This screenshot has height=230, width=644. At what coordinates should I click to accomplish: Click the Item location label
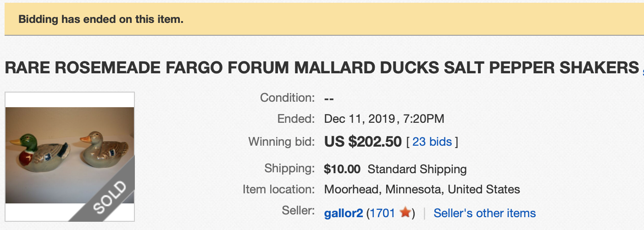[278, 189]
